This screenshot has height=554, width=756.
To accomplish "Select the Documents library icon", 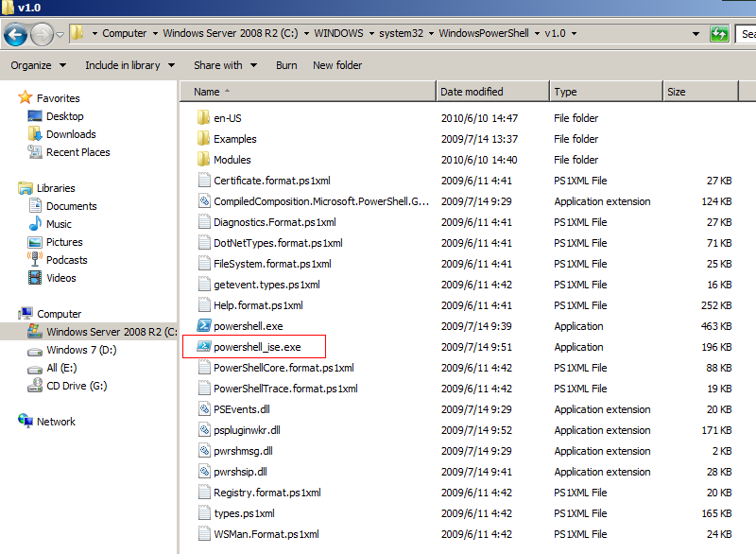I will click(35, 206).
